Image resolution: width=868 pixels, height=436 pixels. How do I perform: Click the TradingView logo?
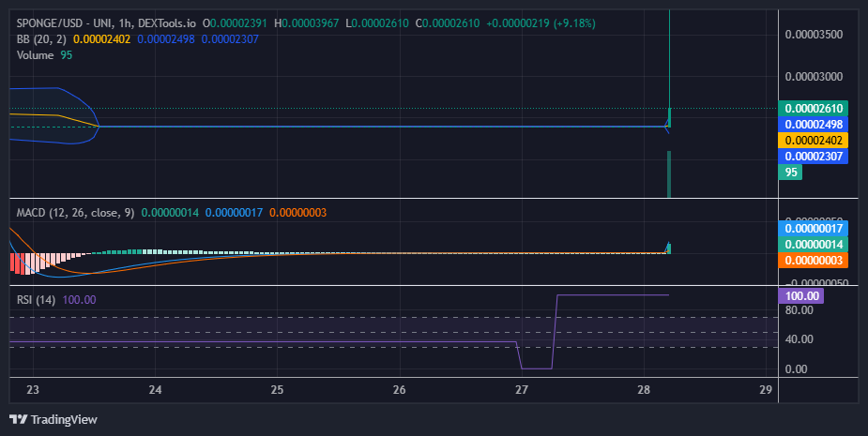coord(18,419)
